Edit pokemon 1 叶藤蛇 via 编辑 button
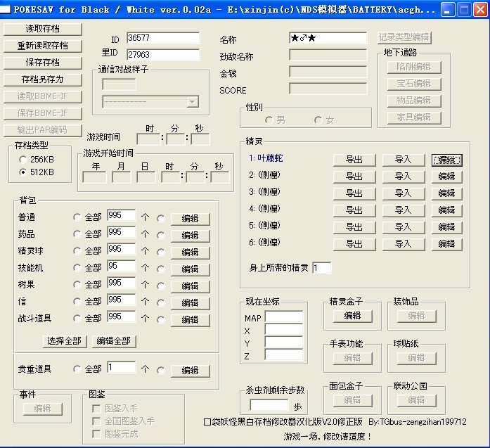The width and height of the screenshot is (490, 448). coord(447,160)
